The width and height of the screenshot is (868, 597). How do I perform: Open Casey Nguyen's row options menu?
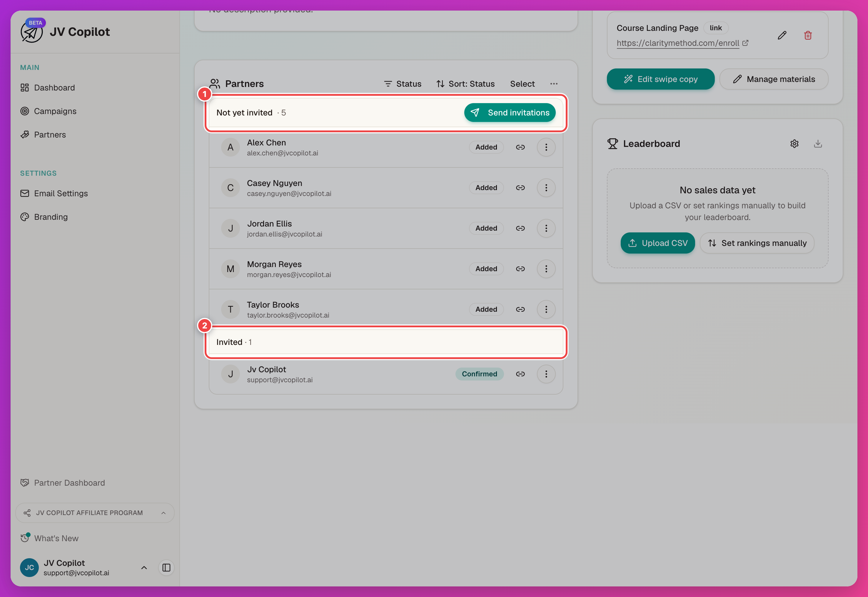(546, 188)
